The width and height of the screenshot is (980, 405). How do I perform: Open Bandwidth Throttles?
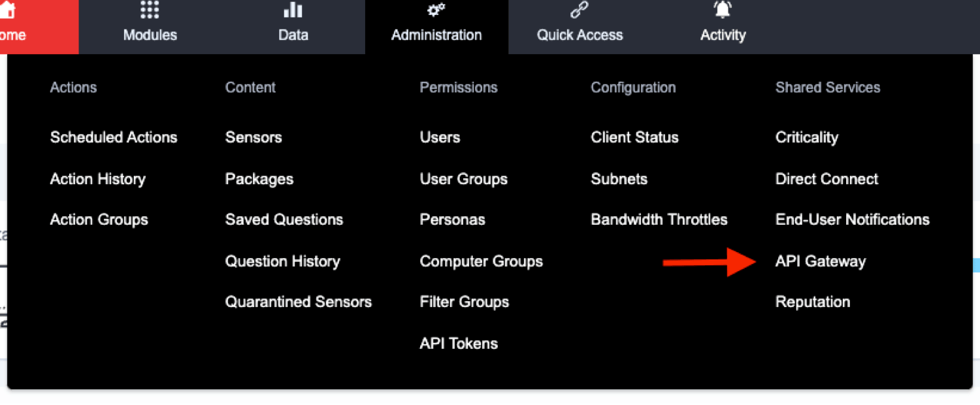pos(659,219)
